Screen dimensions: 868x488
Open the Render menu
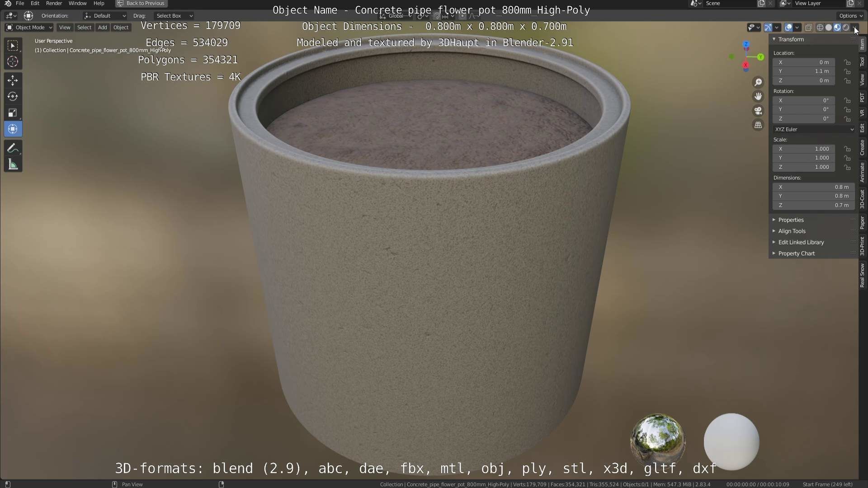(x=54, y=3)
